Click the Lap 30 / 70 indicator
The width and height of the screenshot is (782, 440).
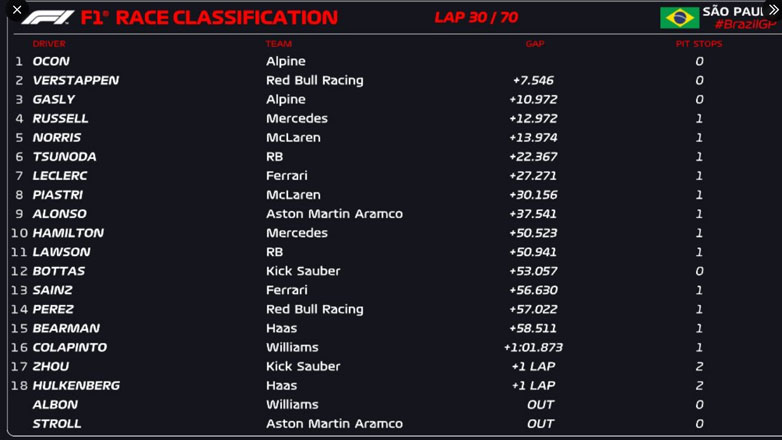476,17
